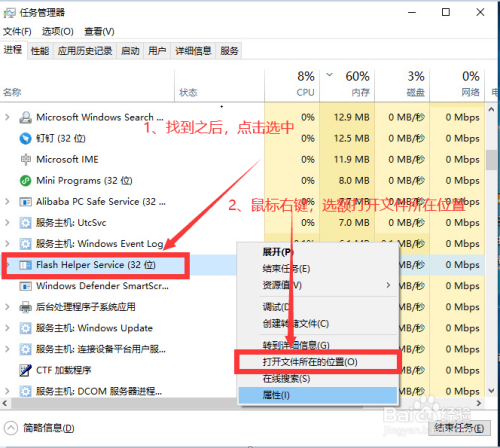Screen dimensions: 500x448
Task: Open the 查看(V) menu
Action: (x=99, y=32)
